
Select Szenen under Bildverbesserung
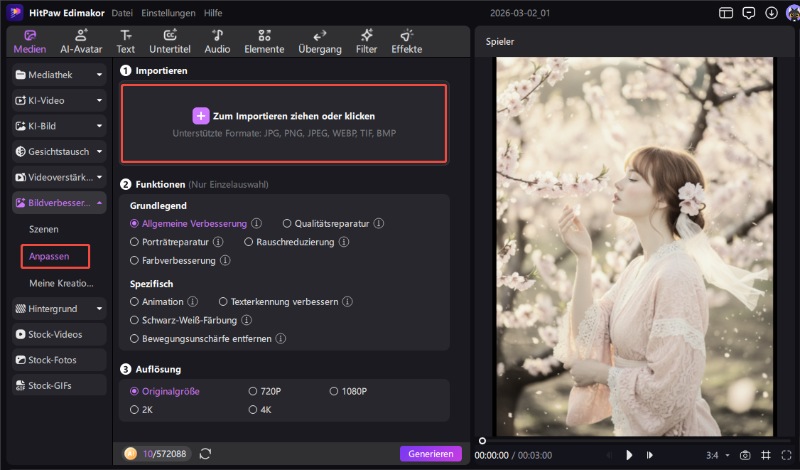point(44,229)
